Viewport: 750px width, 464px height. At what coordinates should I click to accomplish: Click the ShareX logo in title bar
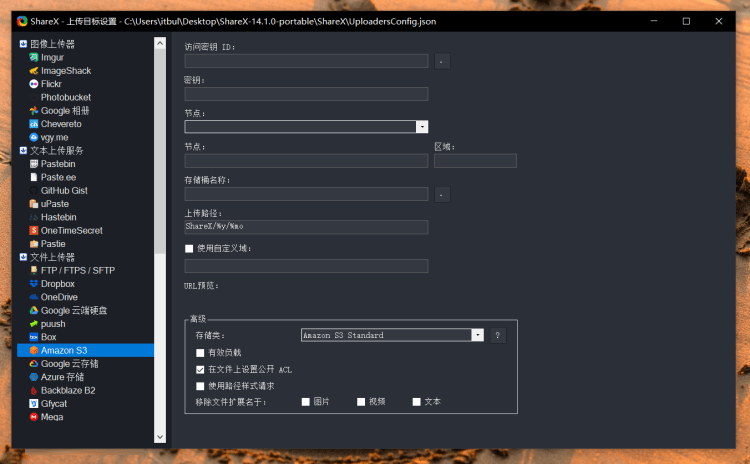(22, 21)
